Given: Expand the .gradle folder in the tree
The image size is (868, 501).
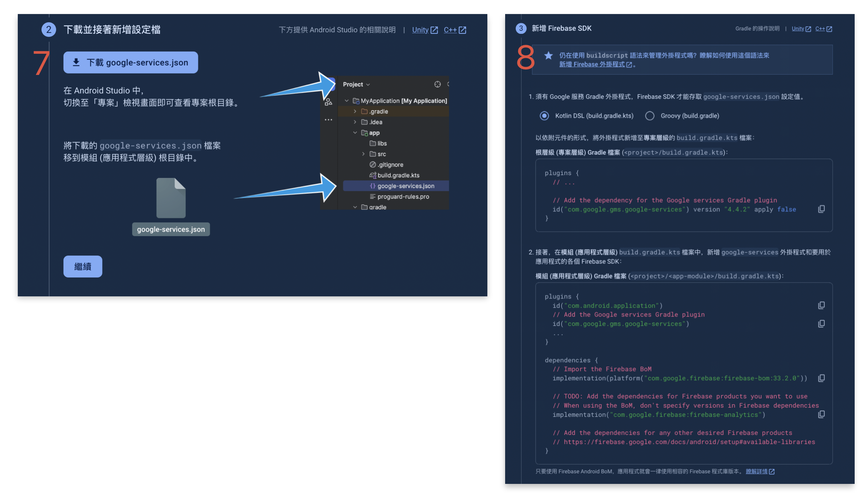Looking at the screenshot, I should pos(355,111).
